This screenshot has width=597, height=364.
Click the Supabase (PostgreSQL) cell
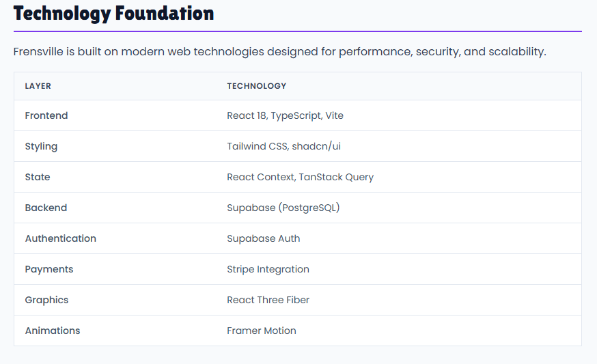click(x=283, y=208)
